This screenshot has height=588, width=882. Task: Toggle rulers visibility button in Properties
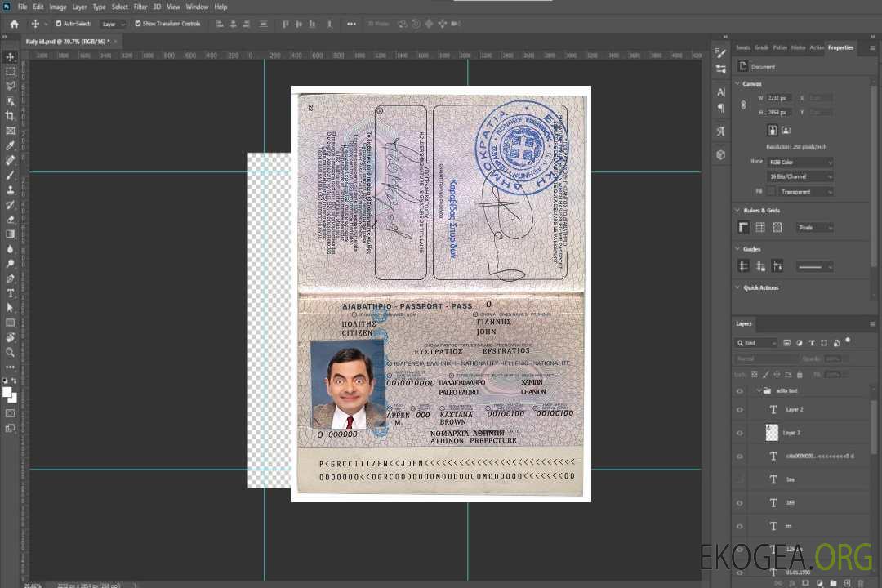[x=744, y=227]
